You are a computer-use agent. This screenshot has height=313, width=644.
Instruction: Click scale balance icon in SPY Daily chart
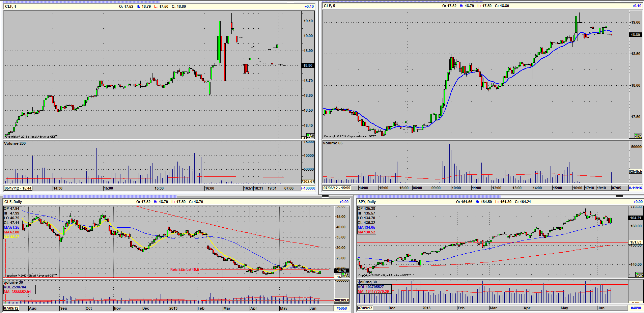click(639, 275)
